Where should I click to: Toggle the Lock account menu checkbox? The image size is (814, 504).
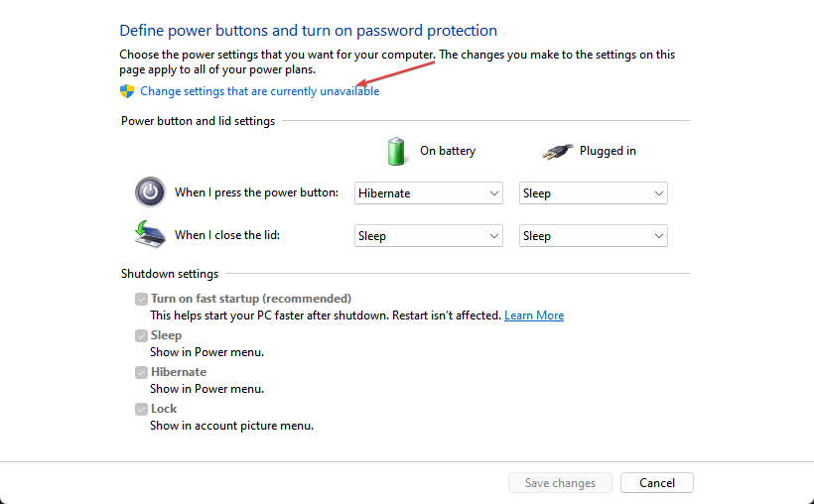[141, 409]
